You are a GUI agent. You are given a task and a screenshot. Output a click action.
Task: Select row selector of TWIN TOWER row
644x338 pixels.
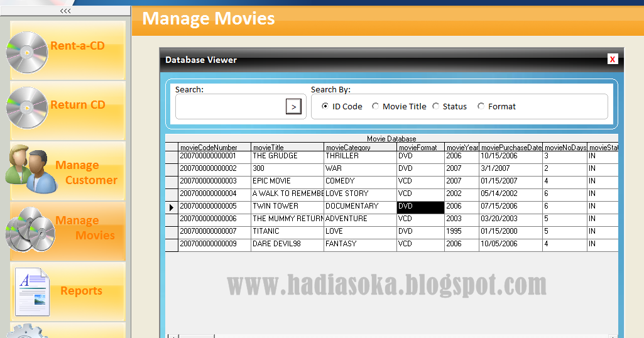coord(172,207)
